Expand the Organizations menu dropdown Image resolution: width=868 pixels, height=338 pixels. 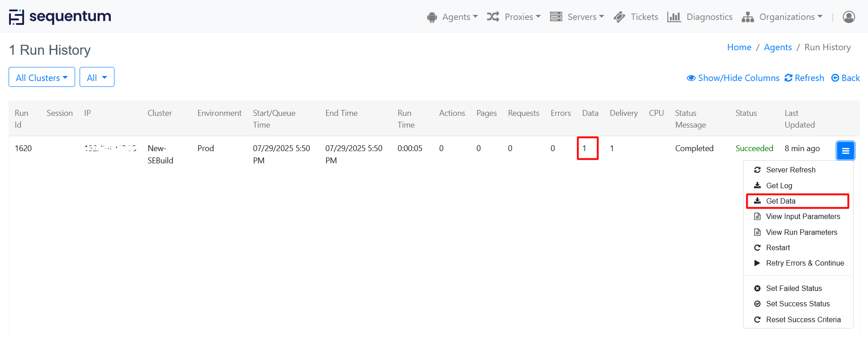pyautogui.click(x=782, y=17)
